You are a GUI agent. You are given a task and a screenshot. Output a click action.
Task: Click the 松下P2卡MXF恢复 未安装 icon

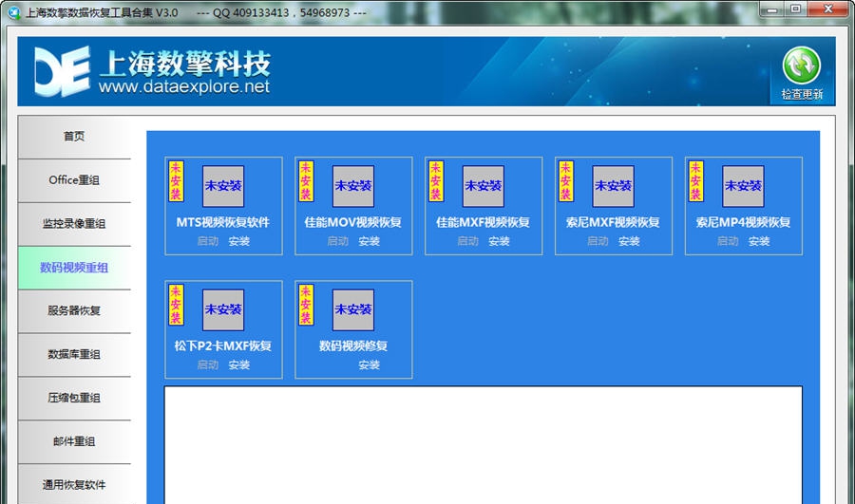pyautogui.click(x=223, y=310)
